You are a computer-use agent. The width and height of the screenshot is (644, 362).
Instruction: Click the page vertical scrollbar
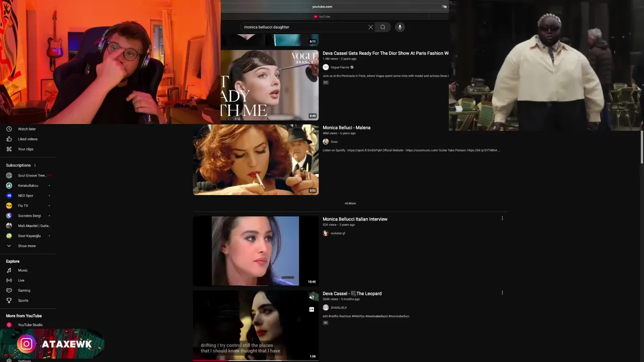point(641,147)
